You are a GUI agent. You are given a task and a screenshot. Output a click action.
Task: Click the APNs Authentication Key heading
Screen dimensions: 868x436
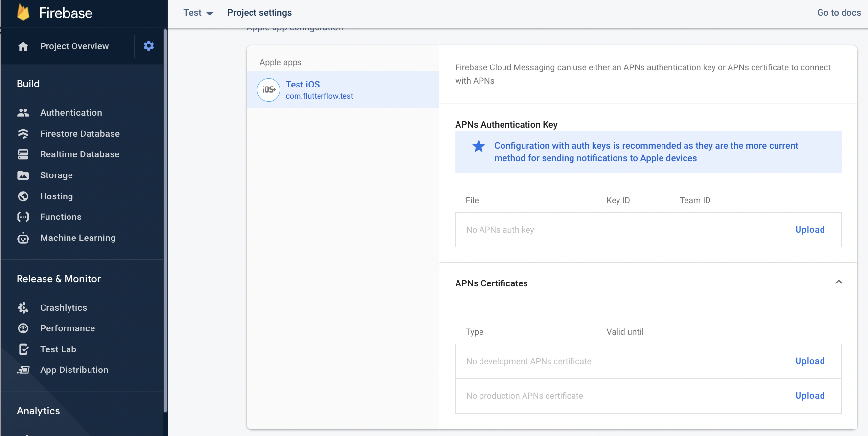[506, 125]
